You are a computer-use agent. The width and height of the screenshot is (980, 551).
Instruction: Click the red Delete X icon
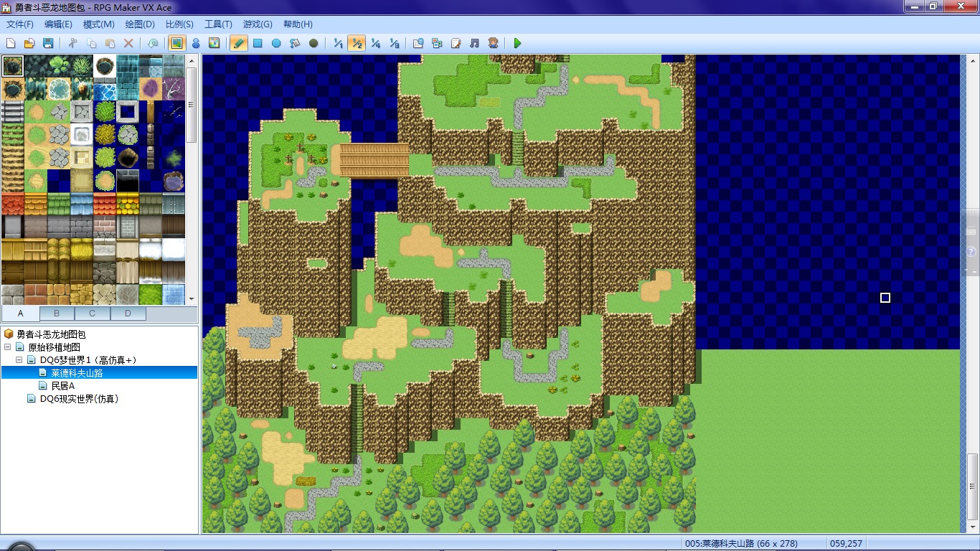[x=128, y=43]
